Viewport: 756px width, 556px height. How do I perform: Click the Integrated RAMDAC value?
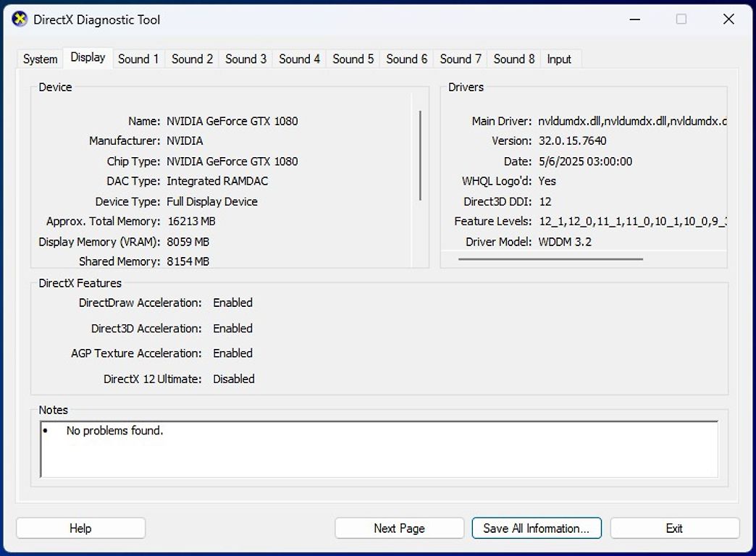pos(217,181)
